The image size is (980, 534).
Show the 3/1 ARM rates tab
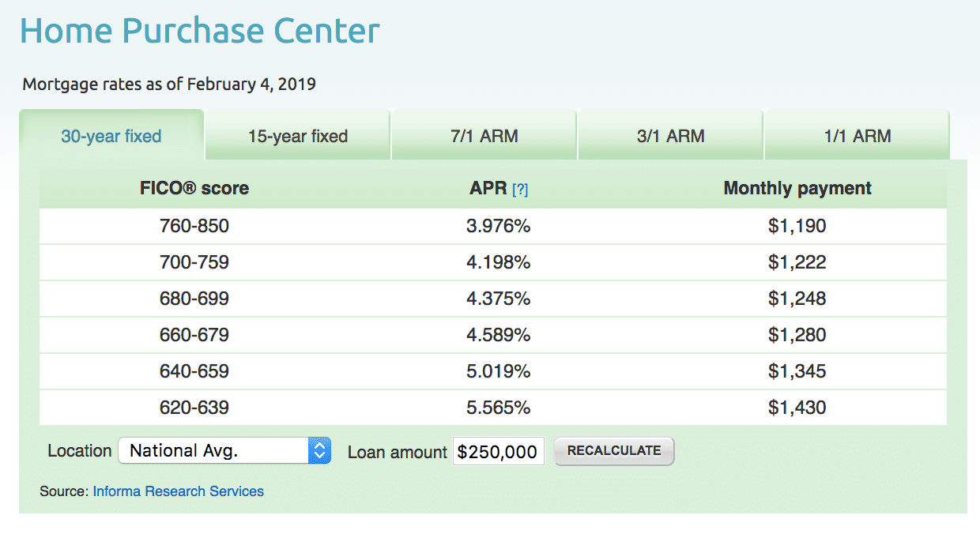[x=670, y=136]
